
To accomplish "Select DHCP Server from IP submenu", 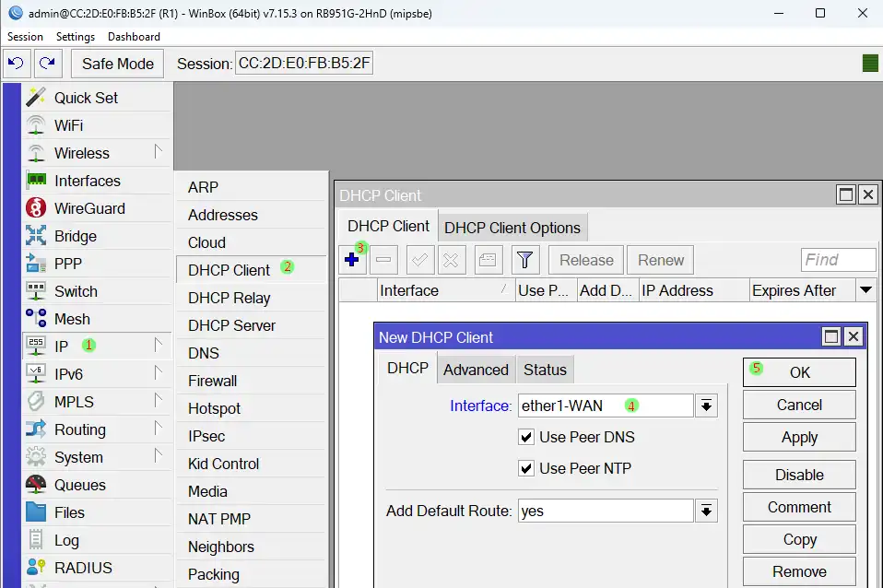I will pos(231,325).
